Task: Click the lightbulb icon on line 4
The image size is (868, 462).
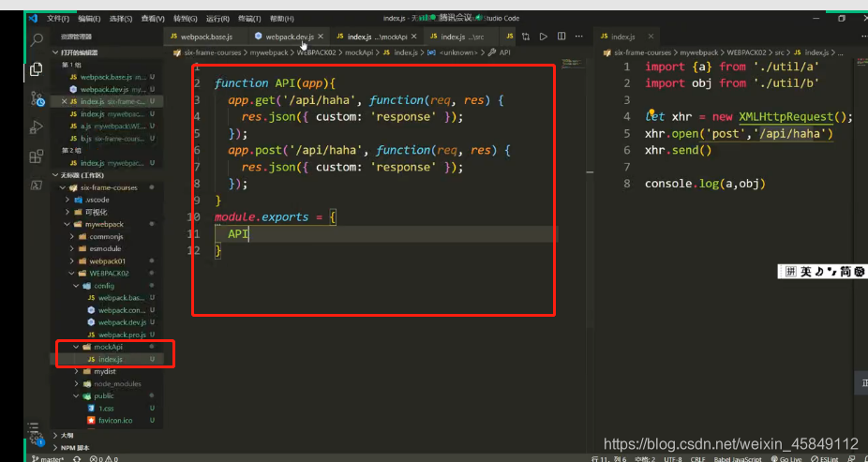Action: click(x=651, y=112)
